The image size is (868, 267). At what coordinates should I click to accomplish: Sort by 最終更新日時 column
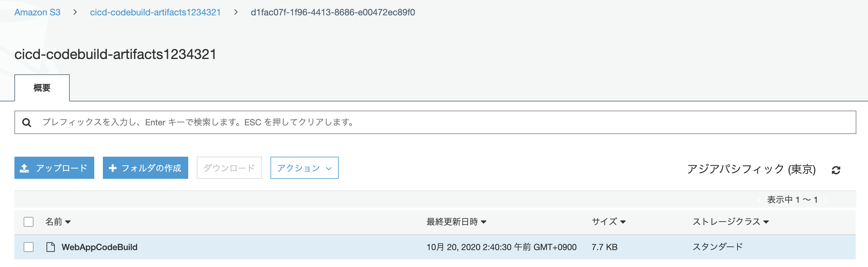[x=456, y=222]
